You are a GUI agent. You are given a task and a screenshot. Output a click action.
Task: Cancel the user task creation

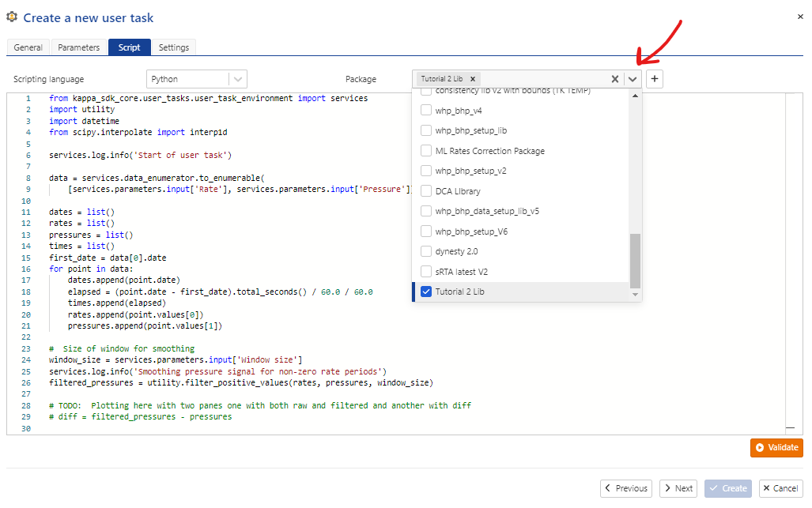pyautogui.click(x=780, y=488)
